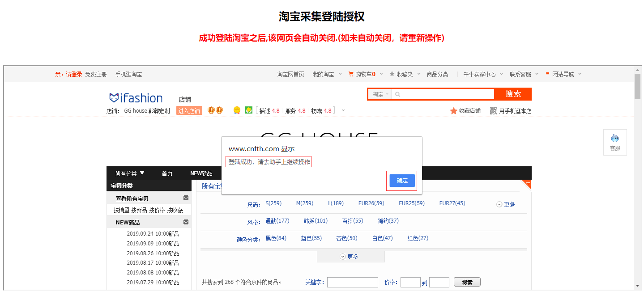Filter by color 红色(27)
Screen dimensions: 644x308
point(418,238)
